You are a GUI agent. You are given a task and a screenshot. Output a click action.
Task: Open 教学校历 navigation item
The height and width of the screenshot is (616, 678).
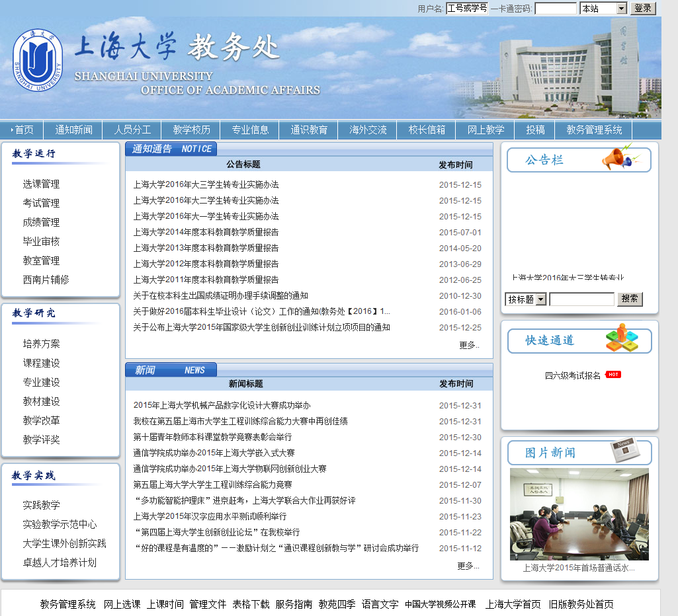[x=191, y=130]
